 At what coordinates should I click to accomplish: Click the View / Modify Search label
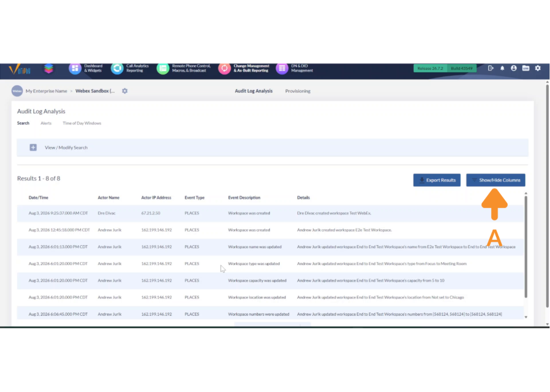point(66,148)
